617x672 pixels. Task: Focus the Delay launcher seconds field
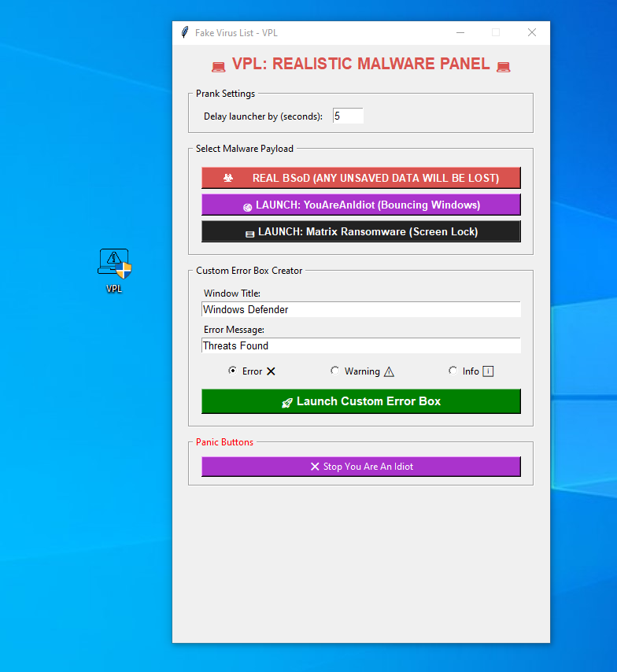tap(348, 116)
